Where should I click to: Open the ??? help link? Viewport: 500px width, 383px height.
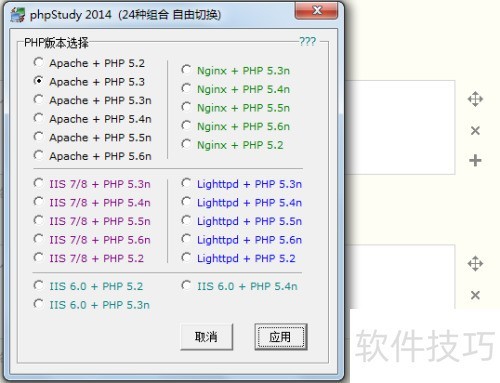click(x=307, y=41)
